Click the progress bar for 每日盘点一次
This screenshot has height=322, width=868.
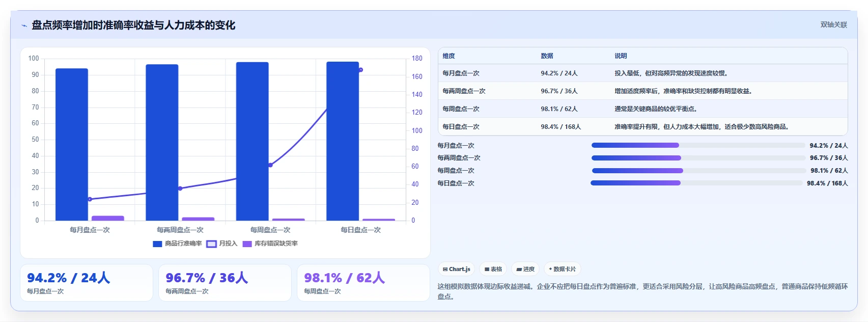(696, 183)
